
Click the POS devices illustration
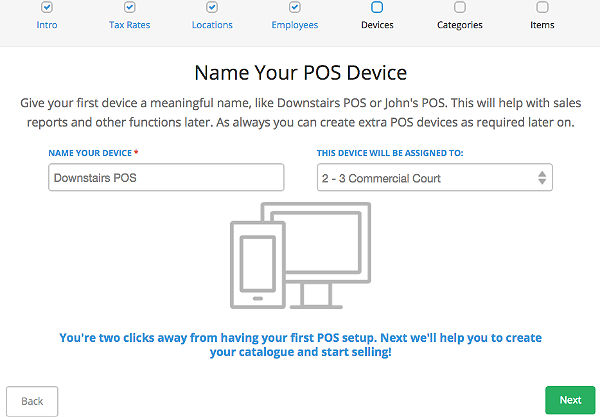point(300,256)
